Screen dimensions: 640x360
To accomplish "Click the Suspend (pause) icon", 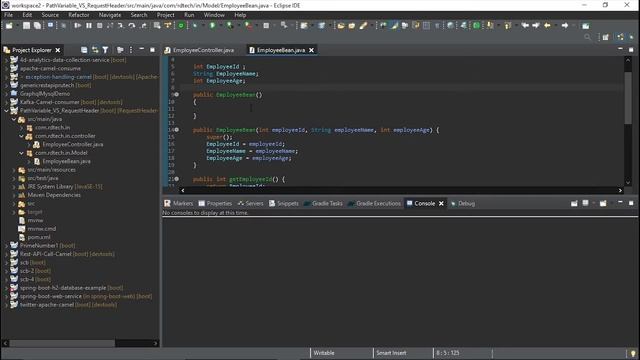I will click(x=89, y=26).
